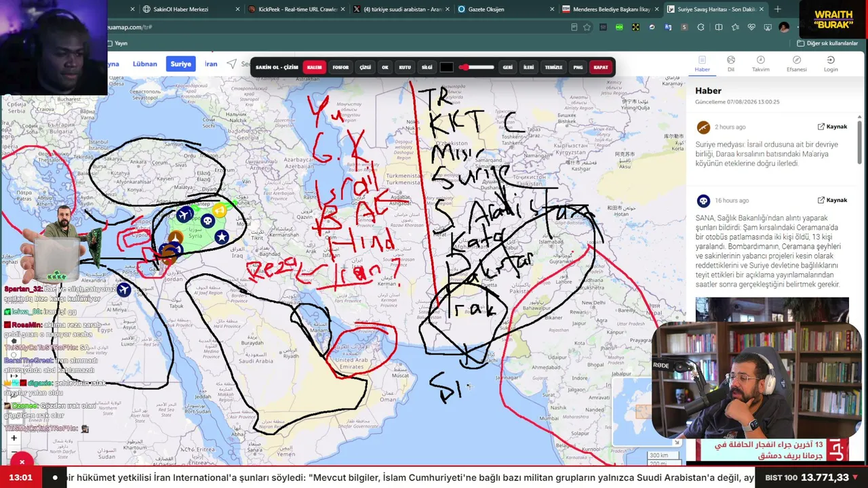Click the red X button above 13:01 clock
This screenshot has height=488, width=868.
(22, 462)
